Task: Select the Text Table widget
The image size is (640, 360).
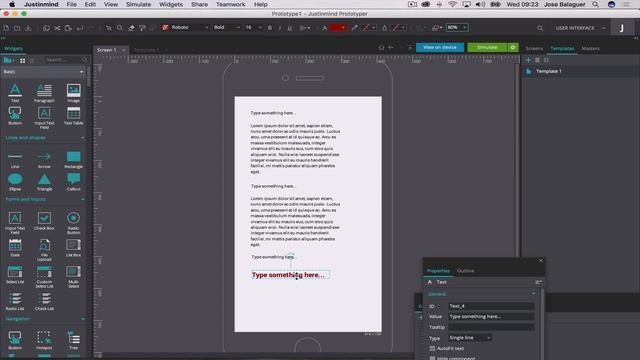Action: [x=73, y=116]
